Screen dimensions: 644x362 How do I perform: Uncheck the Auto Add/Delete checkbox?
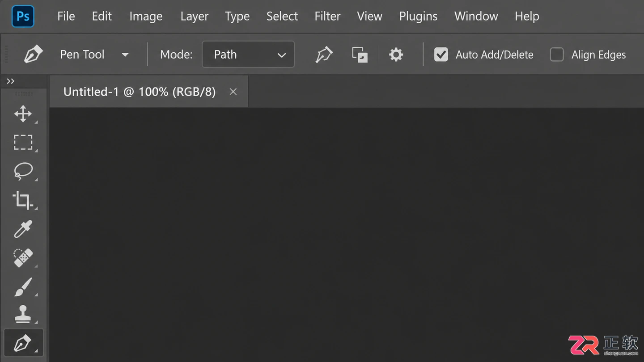441,55
